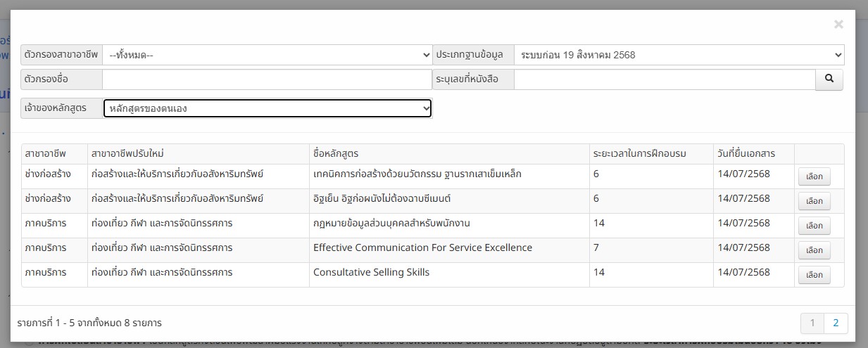
Task: Click the ระยะเวลาในการฝึกอบรม column header
Action: (639, 154)
